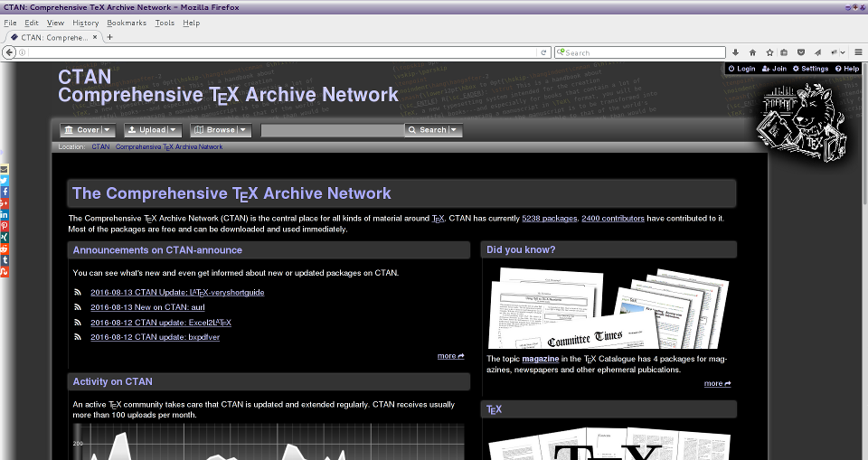Share on Xing from the side bar
868x460 pixels.
click(x=4, y=237)
